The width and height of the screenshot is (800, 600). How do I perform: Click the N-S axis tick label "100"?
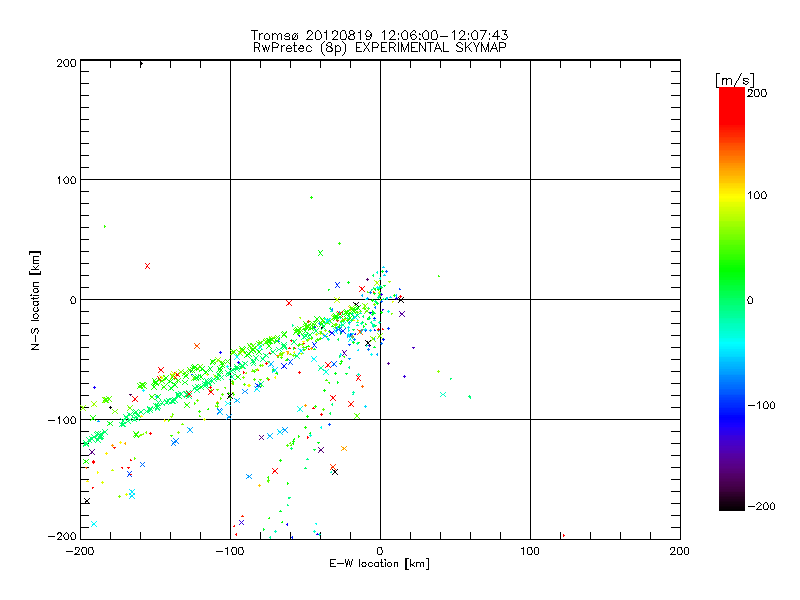[66, 180]
